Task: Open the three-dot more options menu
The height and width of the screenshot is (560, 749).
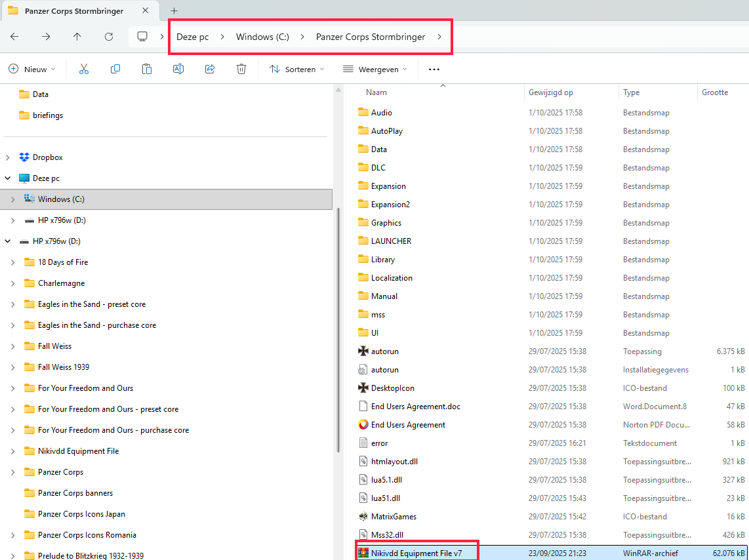Action: coord(434,69)
